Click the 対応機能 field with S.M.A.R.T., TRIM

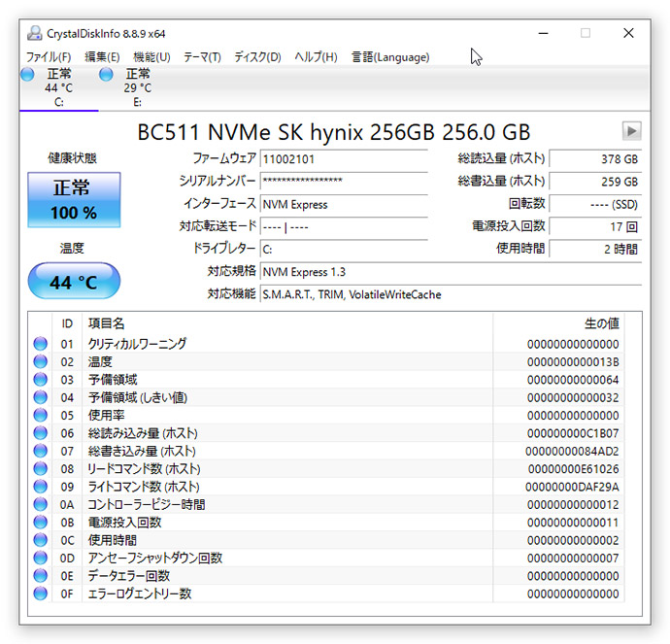(x=451, y=294)
